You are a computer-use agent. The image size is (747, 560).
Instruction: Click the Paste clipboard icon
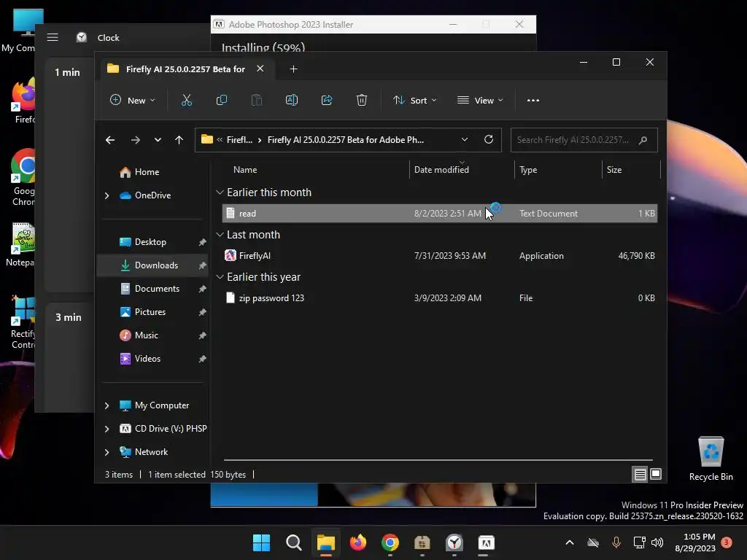click(257, 100)
